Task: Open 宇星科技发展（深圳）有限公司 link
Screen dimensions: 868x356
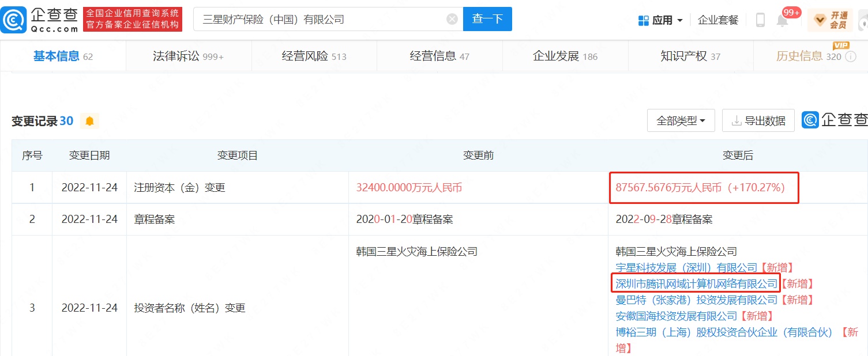Action: click(x=686, y=267)
